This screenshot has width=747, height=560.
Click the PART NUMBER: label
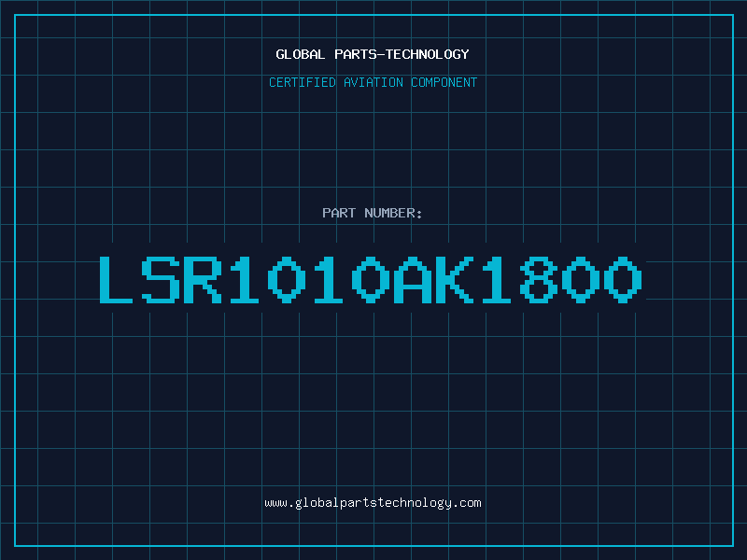(373, 213)
